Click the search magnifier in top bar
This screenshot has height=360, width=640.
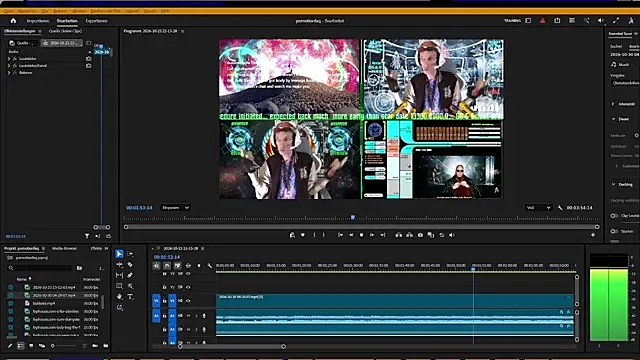(x=587, y=21)
